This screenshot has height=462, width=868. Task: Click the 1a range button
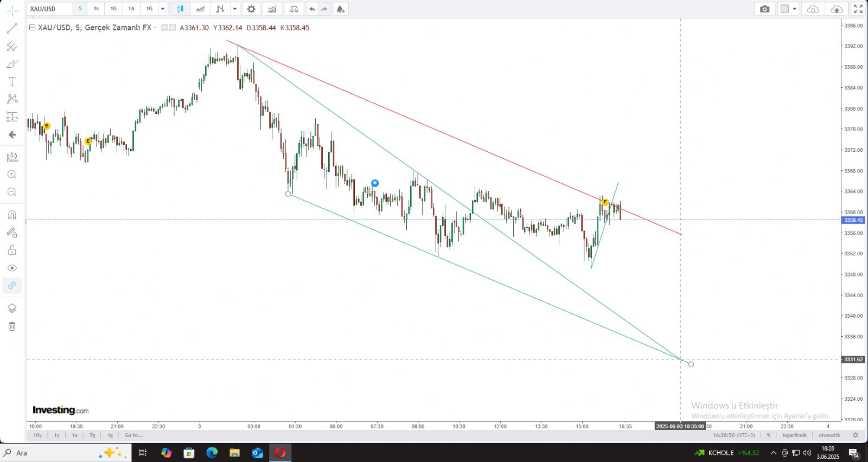75,435
